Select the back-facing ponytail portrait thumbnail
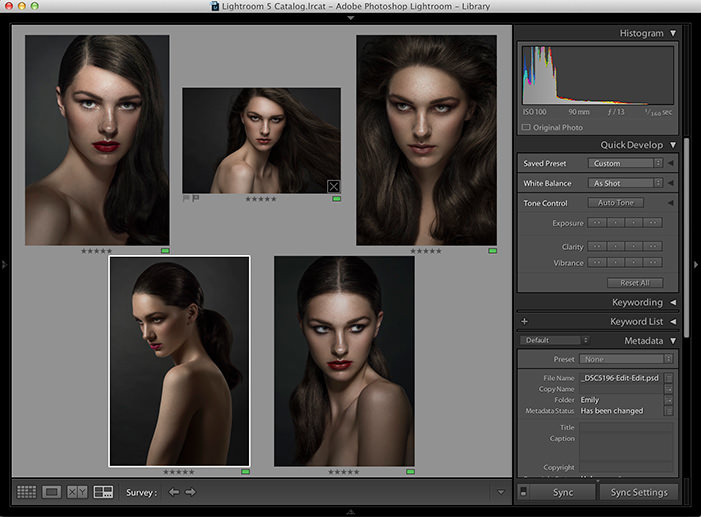This screenshot has width=701, height=517. [x=179, y=361]
